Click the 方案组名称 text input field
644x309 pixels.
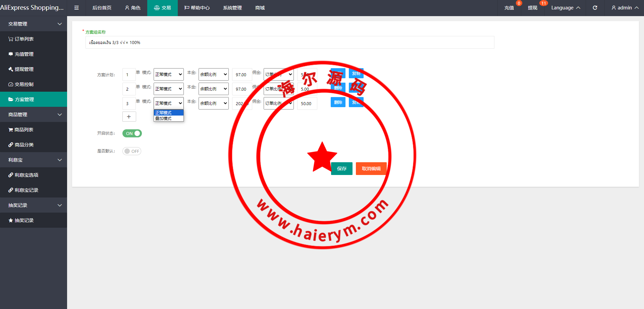[289, 43]
